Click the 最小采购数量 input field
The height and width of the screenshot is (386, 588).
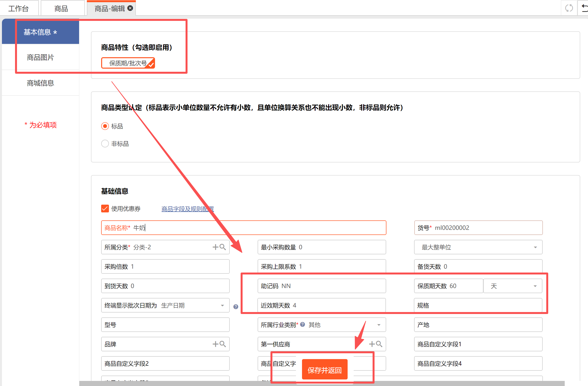click(x=322, y=247)
